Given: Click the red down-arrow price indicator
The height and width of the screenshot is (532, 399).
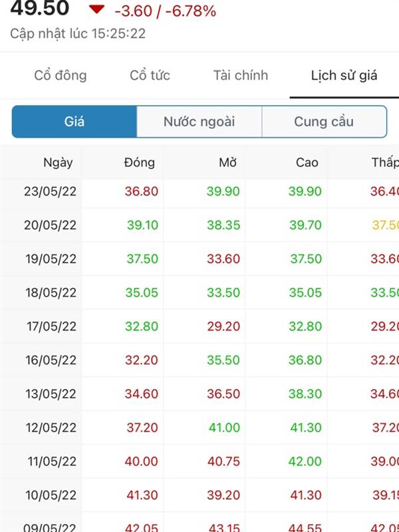Looking at the screenshot, I should [x=96, y=9].
